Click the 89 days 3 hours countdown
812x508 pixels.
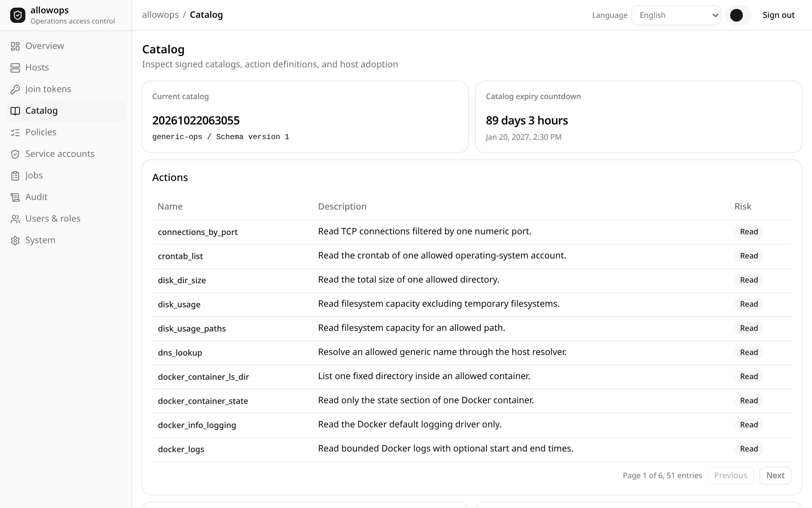point(527,121)
